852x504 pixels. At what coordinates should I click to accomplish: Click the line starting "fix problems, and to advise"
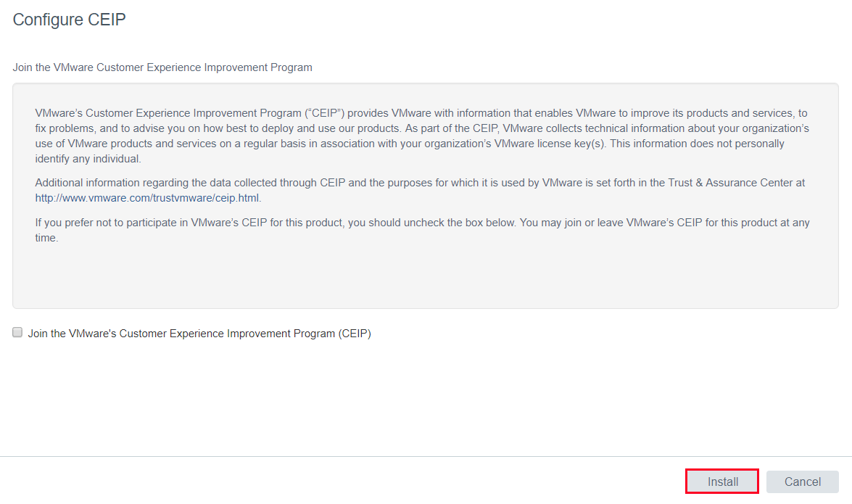click(x=422, y=128)
